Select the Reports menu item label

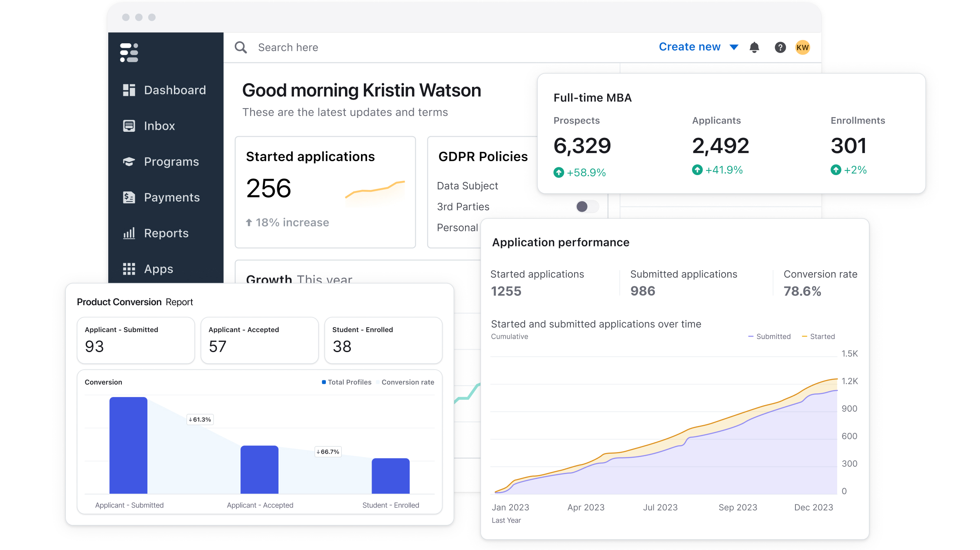pos(166,233)
